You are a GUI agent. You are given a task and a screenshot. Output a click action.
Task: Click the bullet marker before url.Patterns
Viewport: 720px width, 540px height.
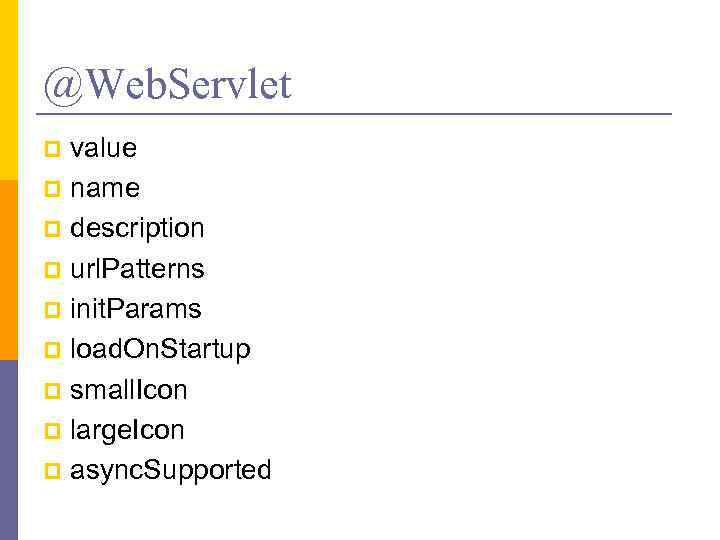coord(52,271)
